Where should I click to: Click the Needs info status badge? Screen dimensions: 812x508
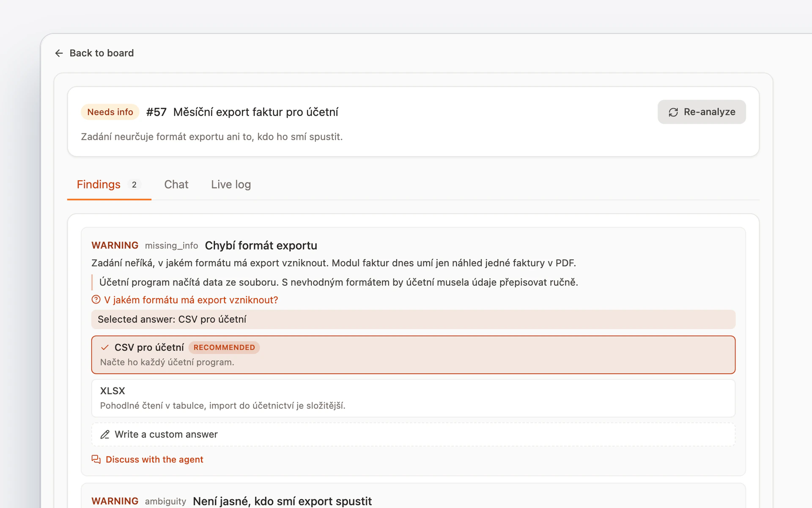tap(110, 112)
